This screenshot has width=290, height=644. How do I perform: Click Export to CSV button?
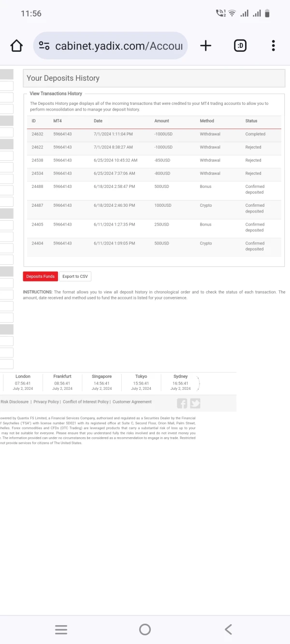tap(75, 276)
